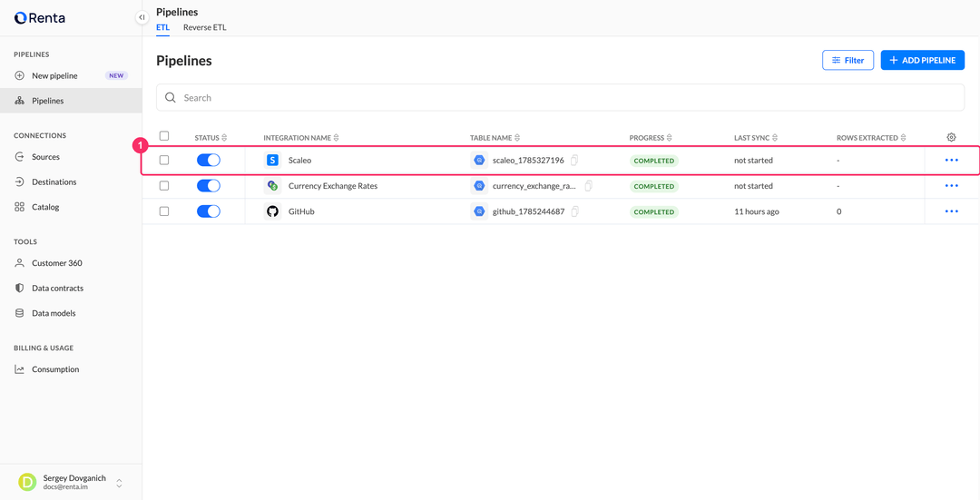Open the Currency Exchange Rates row options menu
Image resolution: width=980 pixels, height=500 pixels.
tap(951, 186)
